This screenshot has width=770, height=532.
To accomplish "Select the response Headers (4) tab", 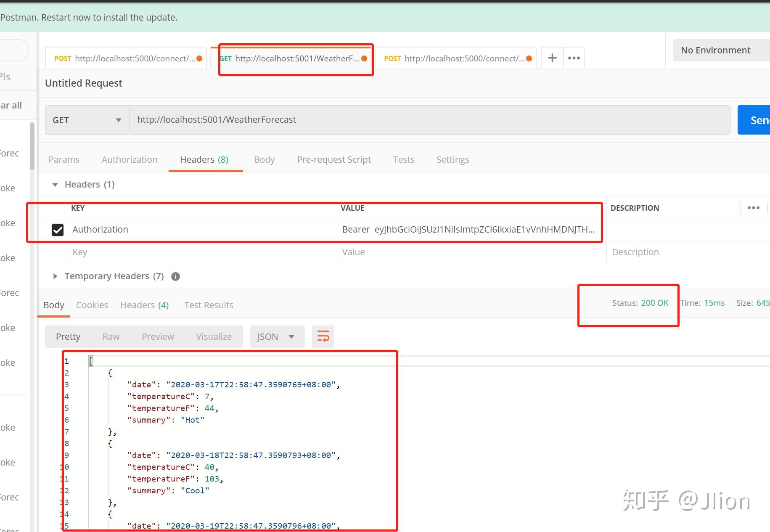I will coord(145,305).
